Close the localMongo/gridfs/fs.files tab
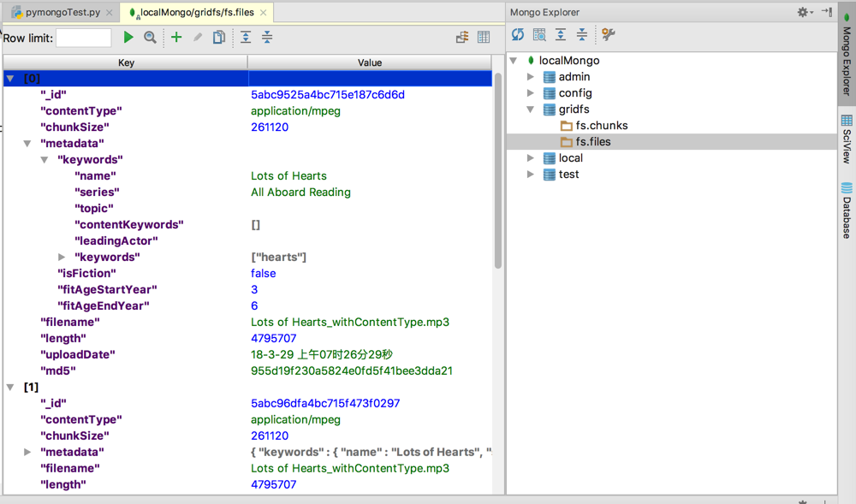 point(264,13)
